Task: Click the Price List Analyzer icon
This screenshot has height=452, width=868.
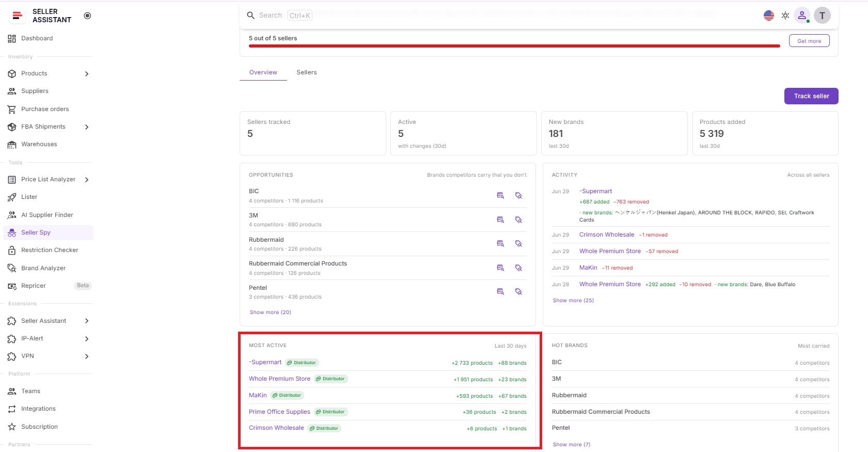Action: pos(12,180)
